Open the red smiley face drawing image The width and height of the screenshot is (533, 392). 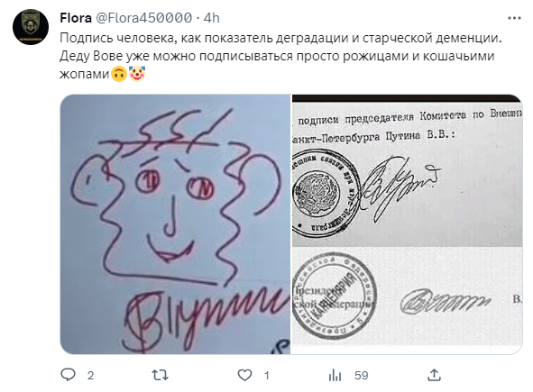pyautogui.click(x=175, y=224)
